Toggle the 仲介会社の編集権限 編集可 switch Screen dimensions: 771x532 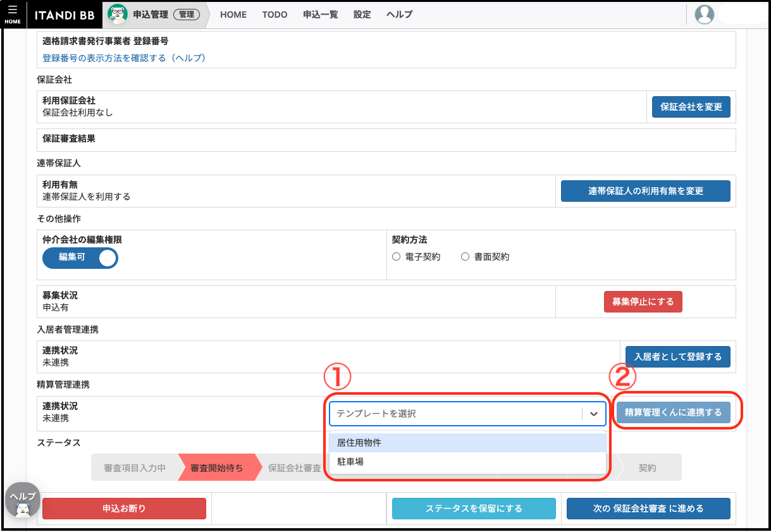click(80, 257)
